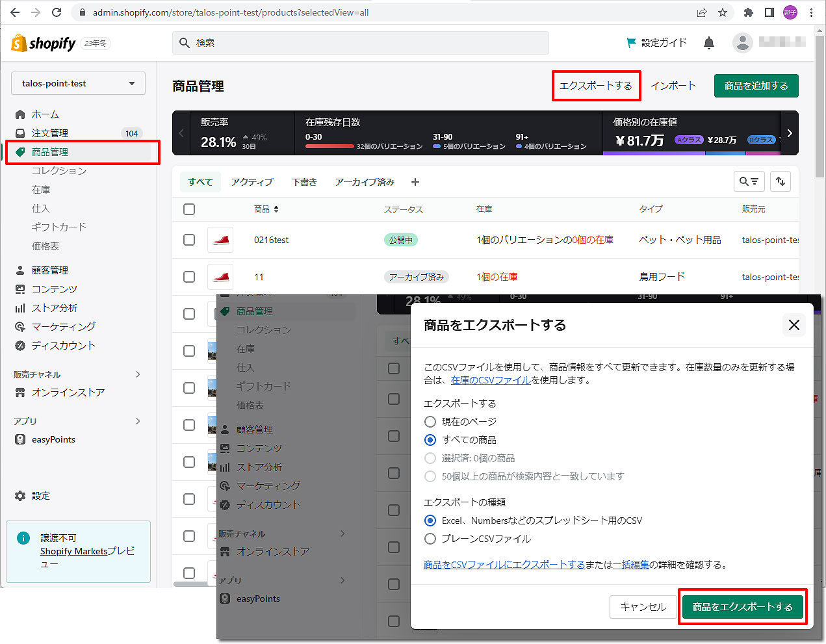This screenshot has width=826, height=644.
Task: Switch to the 下書き tab
Action: (x=304, y=182)
